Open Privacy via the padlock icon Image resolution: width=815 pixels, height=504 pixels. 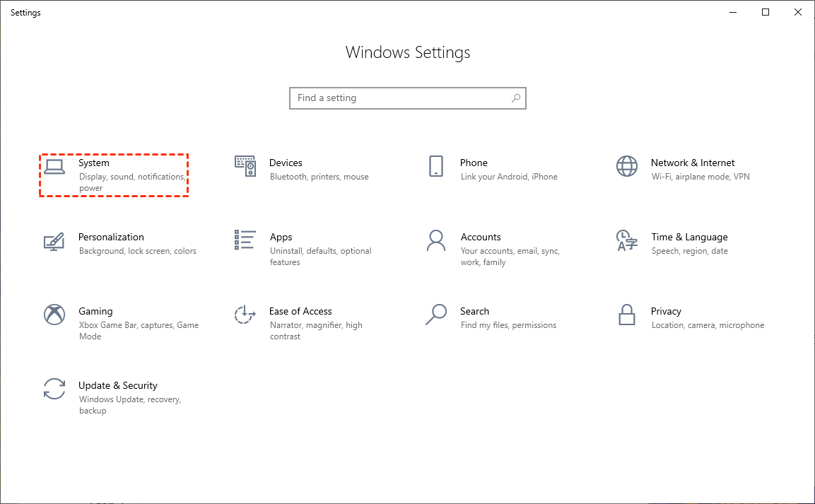tap(627, 315)
